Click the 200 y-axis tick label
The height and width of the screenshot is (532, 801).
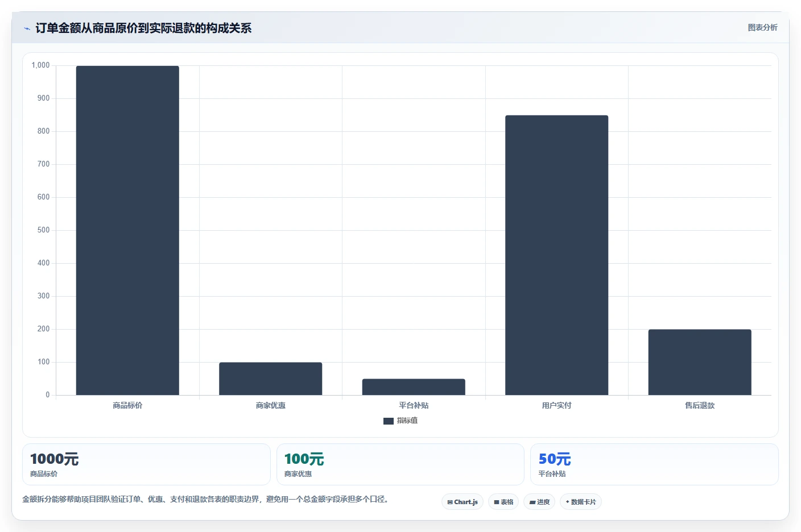pos(43,329)
